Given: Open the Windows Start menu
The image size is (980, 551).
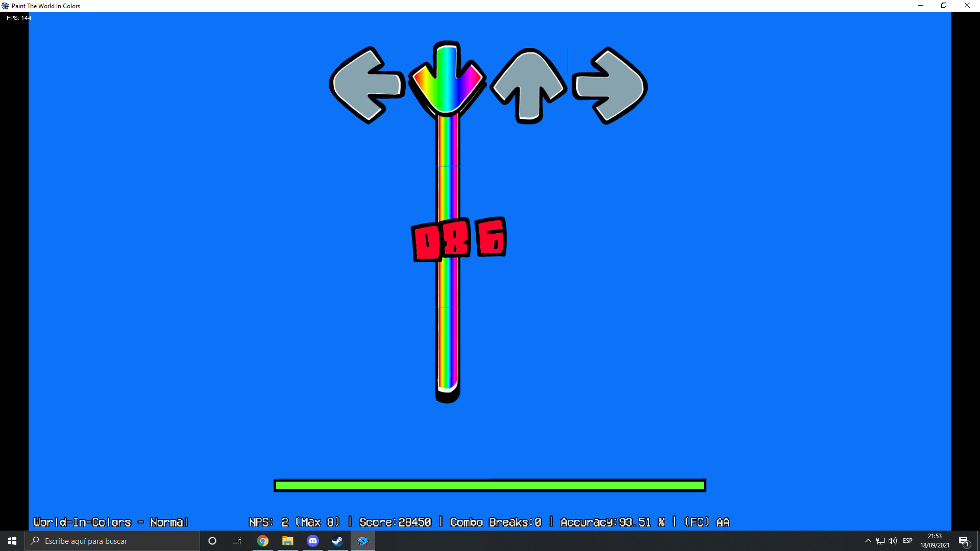Looking at the screenshot, I should point(11,541).
